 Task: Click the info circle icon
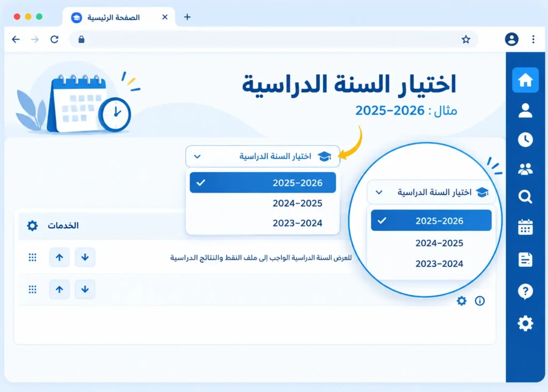click(x=480, y=301)
